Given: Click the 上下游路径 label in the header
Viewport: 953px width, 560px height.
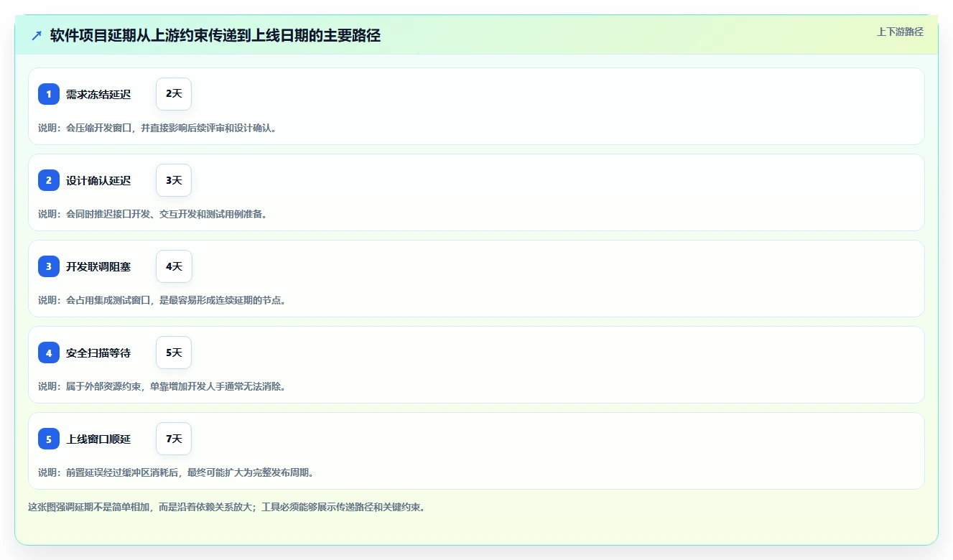Looking at the screenshot, I should [x=900, y=32].
